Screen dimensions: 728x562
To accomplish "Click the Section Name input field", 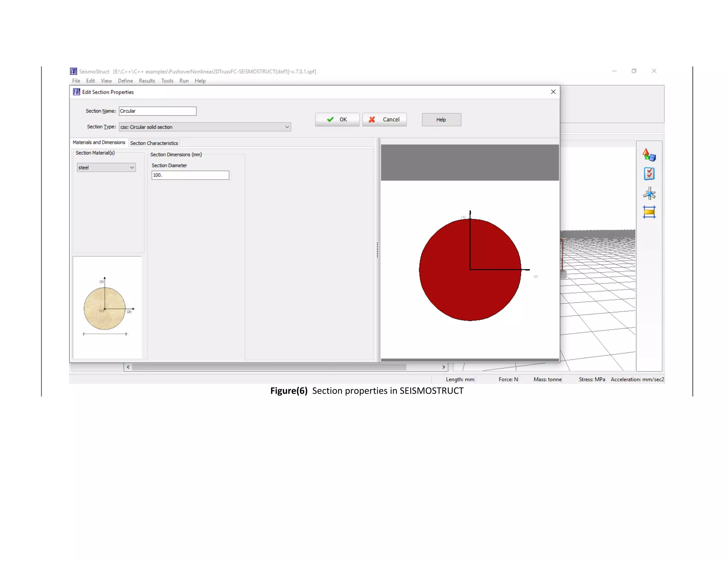I will tap(157, 111).
